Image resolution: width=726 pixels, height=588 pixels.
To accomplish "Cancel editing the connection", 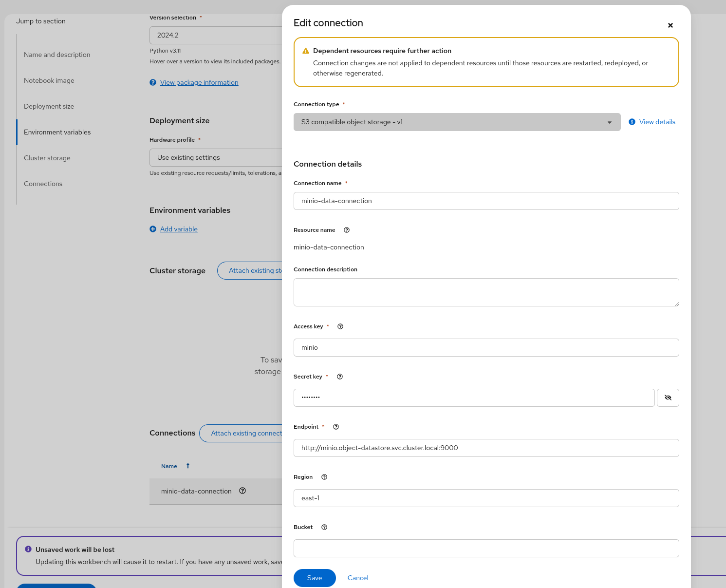I will coord(358,578).
